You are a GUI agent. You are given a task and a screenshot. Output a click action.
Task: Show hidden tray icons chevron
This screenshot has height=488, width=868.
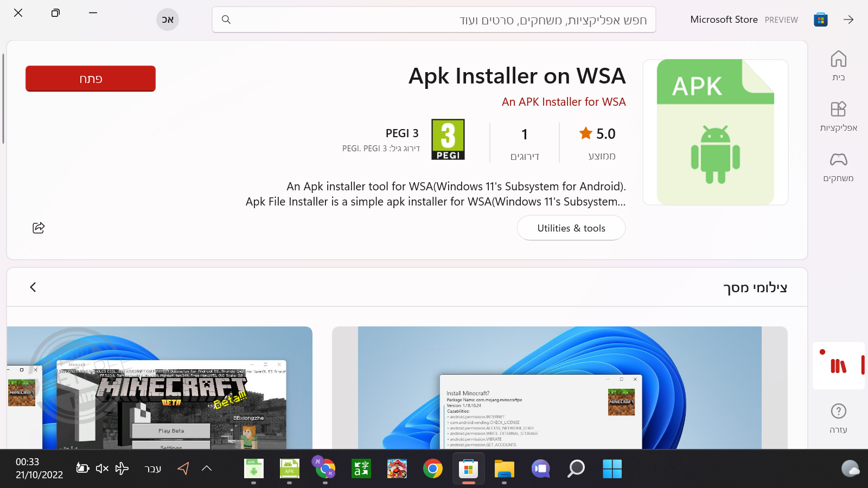(x=207, y=468)
